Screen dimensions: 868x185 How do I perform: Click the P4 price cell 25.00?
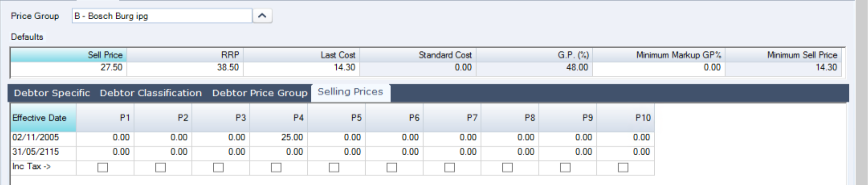pos(279,137)
